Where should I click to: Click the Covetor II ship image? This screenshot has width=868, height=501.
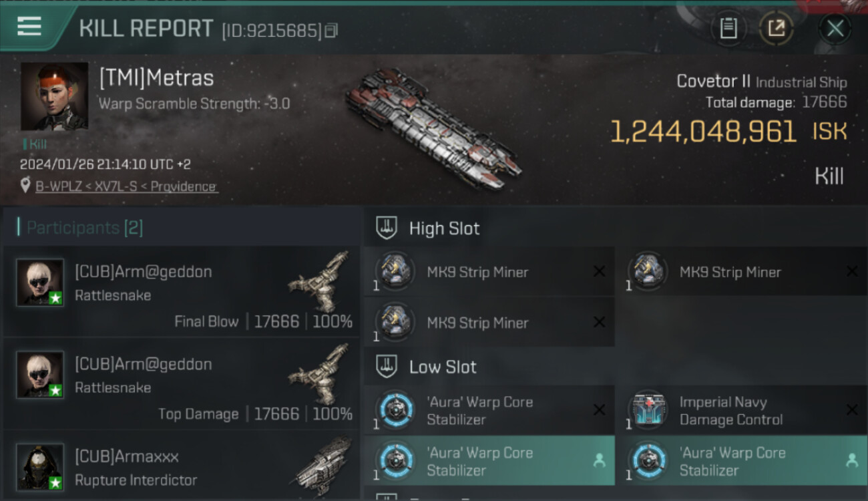[434, 127]
